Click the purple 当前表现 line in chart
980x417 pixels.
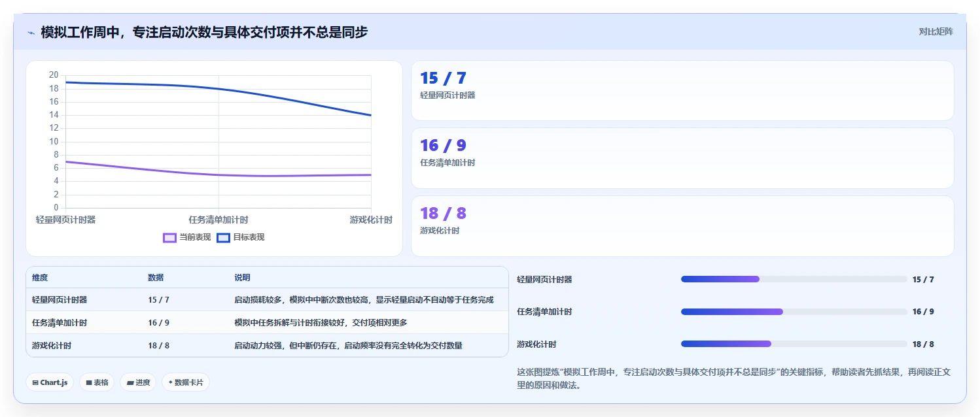coord(219,175)
